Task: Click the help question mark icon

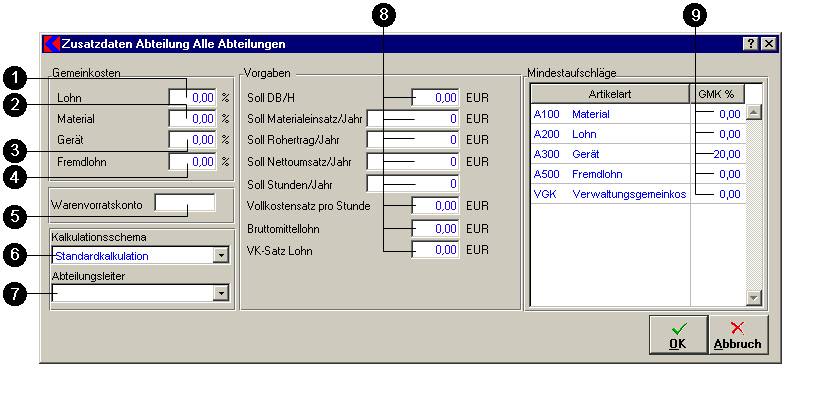Action: [750, 44]
